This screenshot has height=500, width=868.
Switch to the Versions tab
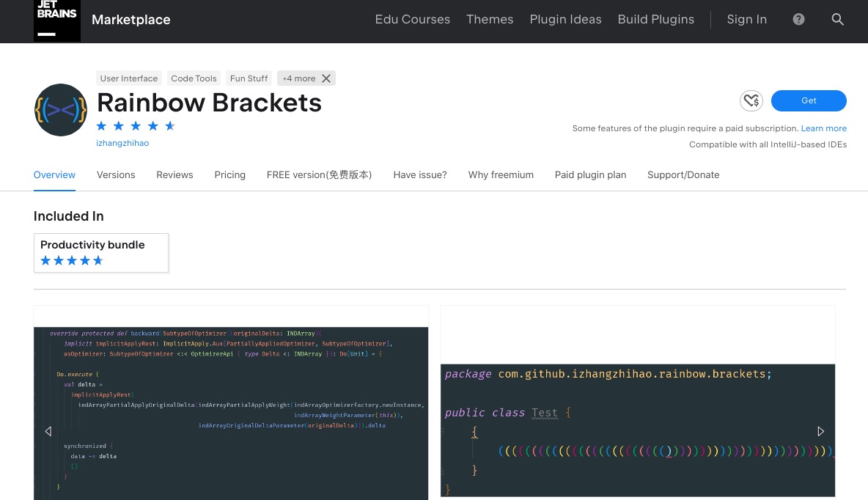click(x=116, y=175)
